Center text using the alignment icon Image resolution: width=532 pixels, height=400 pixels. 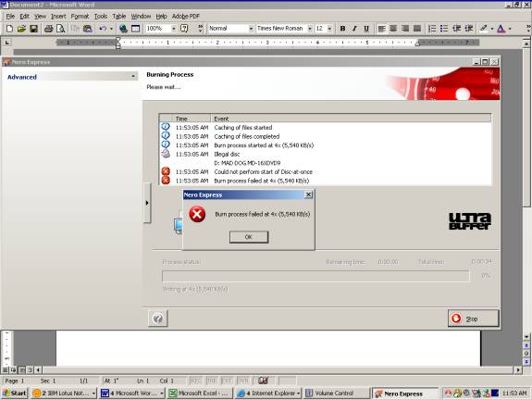click(393, 29)
